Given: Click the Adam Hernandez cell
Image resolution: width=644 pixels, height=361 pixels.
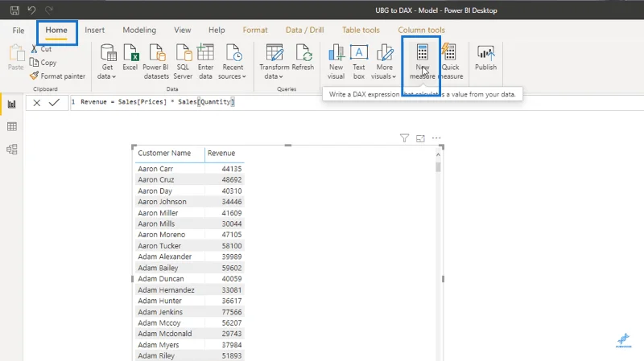Looking at the screenshot, I should (166, 290).
